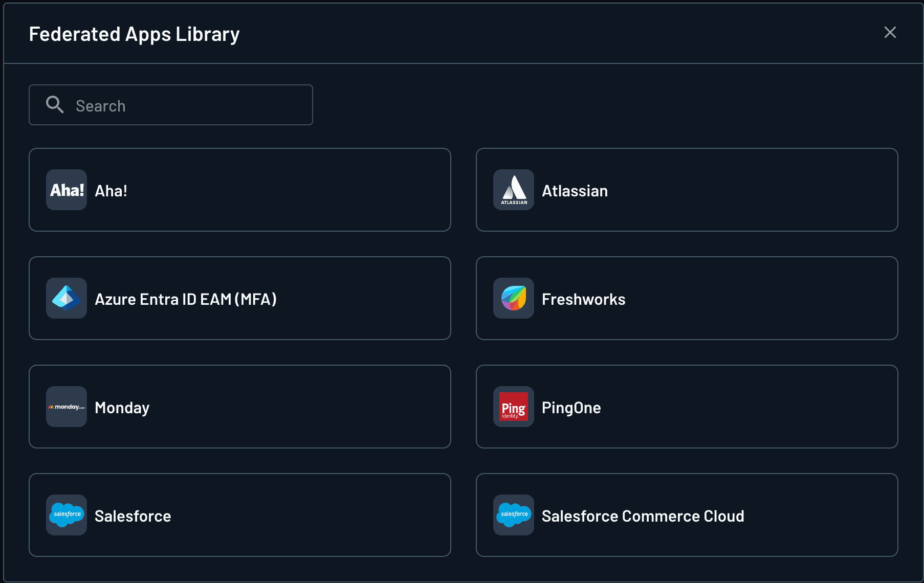Select the Monday app card
The height and width of the screenshot is (583, 924).
240,407
